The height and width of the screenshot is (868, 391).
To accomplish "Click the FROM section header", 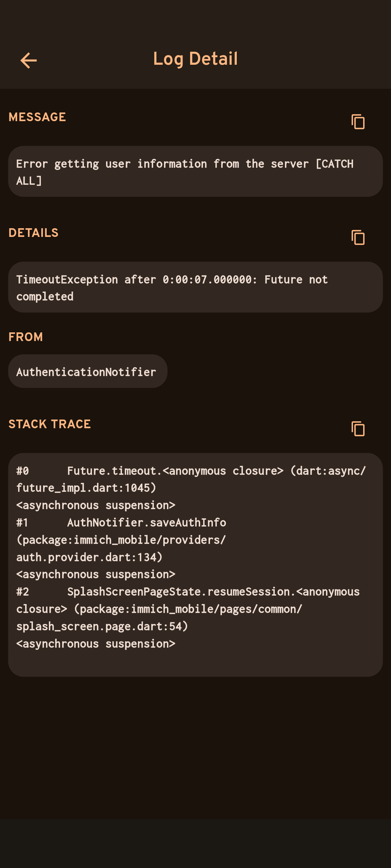I will (26, 337).
